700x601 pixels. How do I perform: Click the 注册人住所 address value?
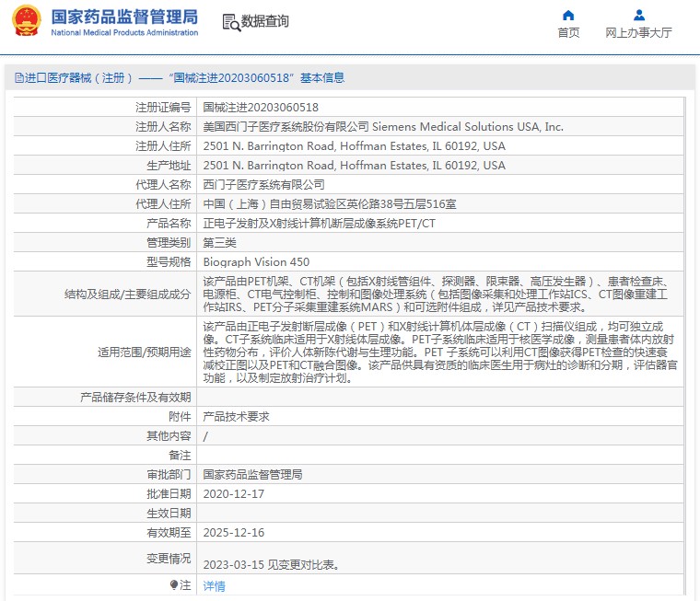pos(354,146)
